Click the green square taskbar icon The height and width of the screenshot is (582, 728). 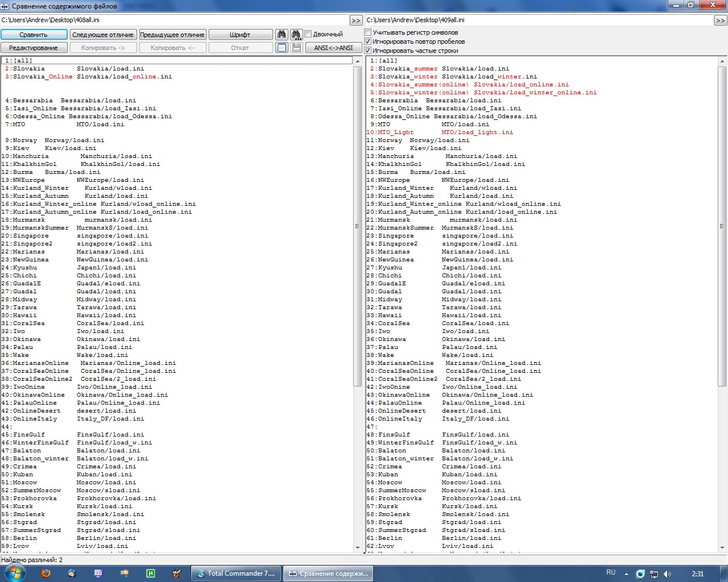[151, 573]
